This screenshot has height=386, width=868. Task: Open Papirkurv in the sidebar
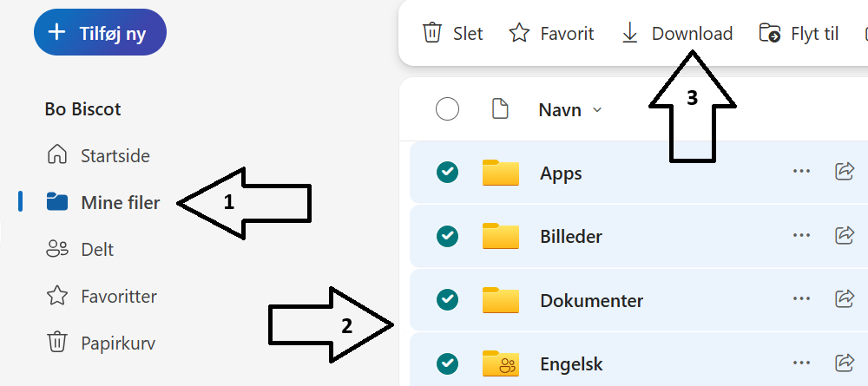click(101, 343)
